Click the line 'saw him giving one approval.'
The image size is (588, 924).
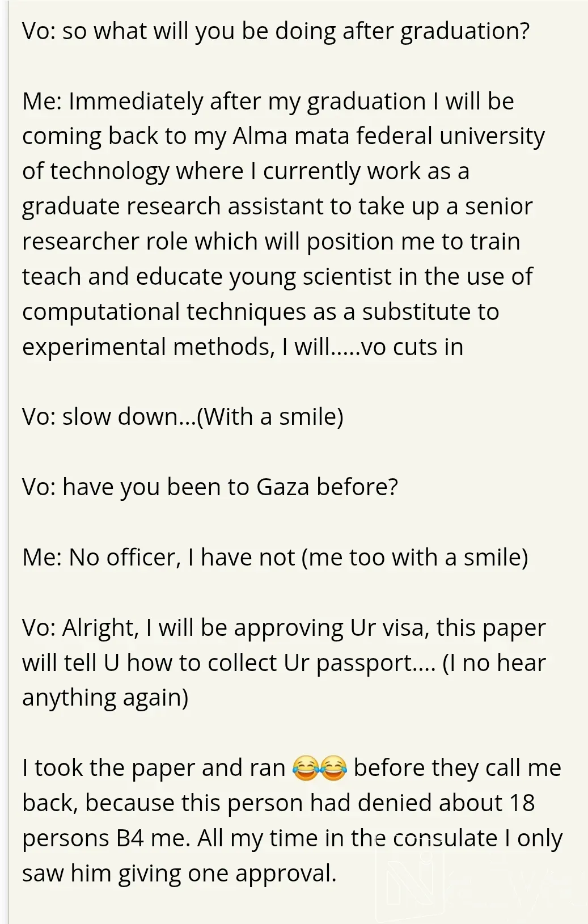179,874
